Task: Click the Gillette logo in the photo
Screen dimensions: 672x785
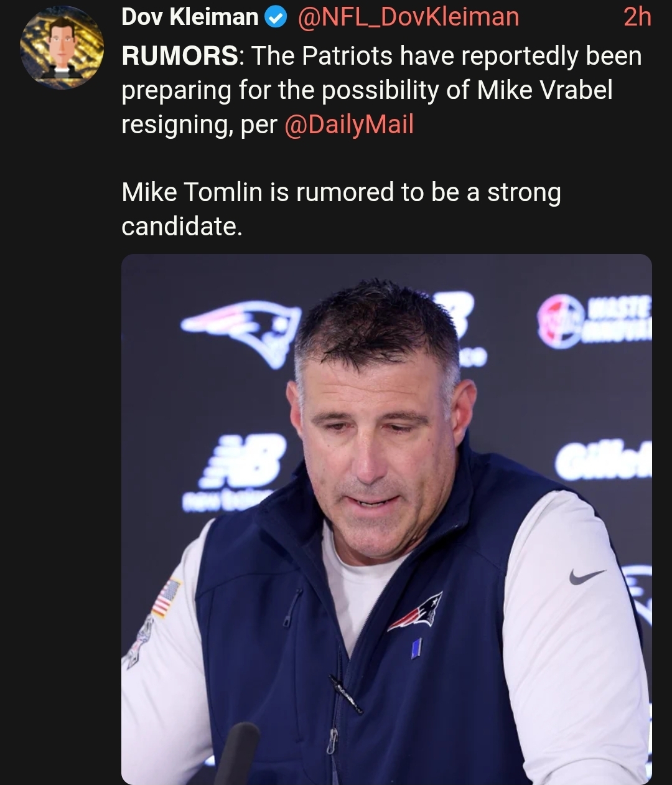Action: point(603,461)
